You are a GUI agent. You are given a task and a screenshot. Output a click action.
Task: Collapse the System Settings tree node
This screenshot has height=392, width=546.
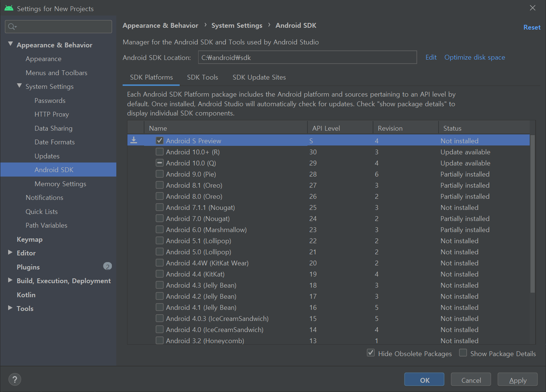pyautogui.click(x=19, y=86)
